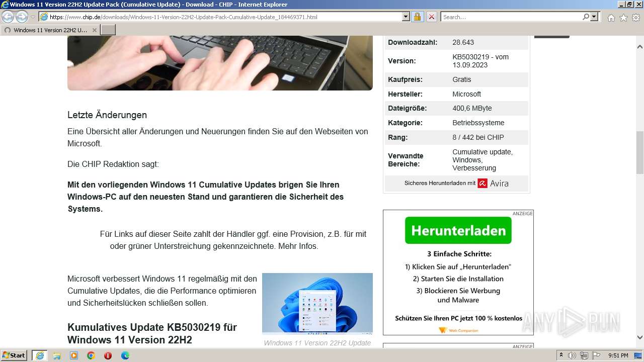The image size is (644, 362).
Task: Click the green Herunterladen ad button
Action: tap(458, 230)
